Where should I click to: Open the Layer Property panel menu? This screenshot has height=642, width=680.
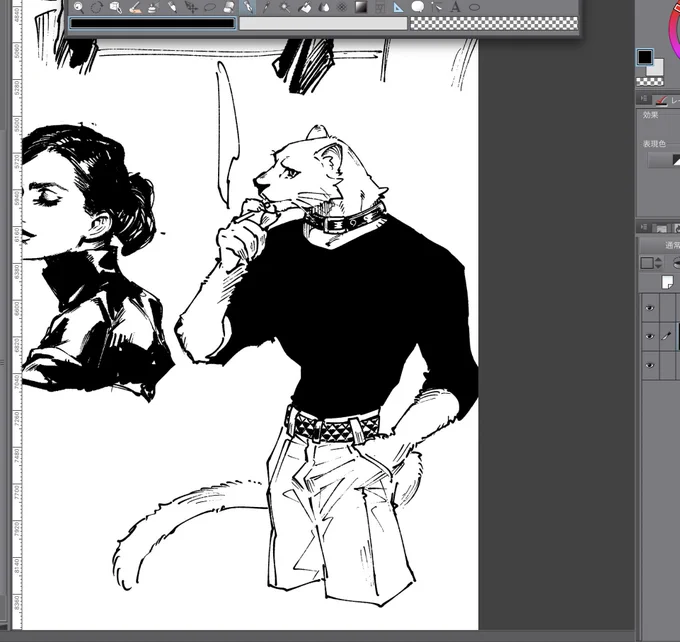point(644,99)
